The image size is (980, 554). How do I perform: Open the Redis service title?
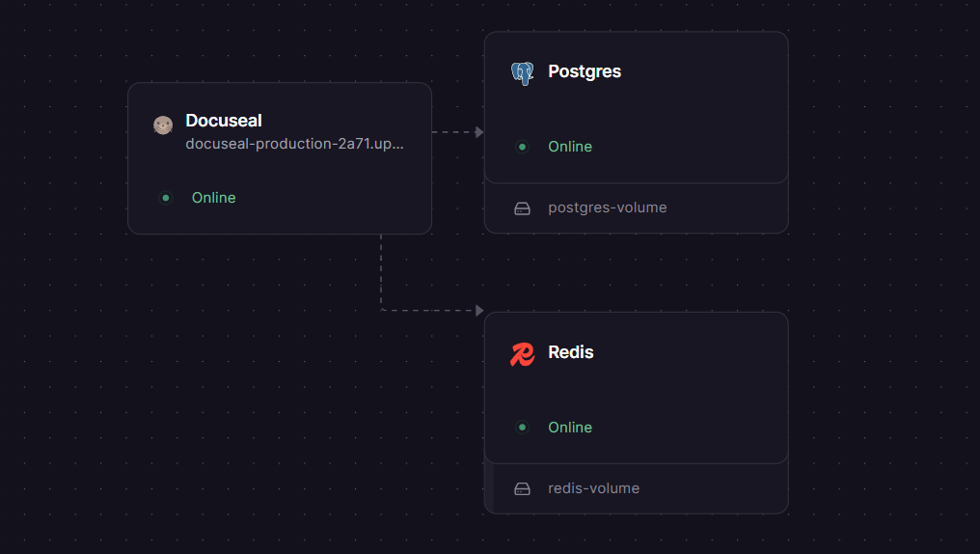pos(571,352)
